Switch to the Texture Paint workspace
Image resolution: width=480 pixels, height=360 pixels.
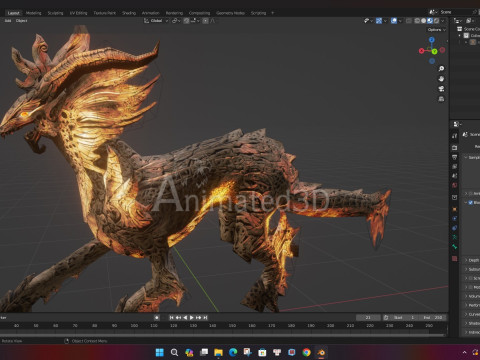click(104, 13)
